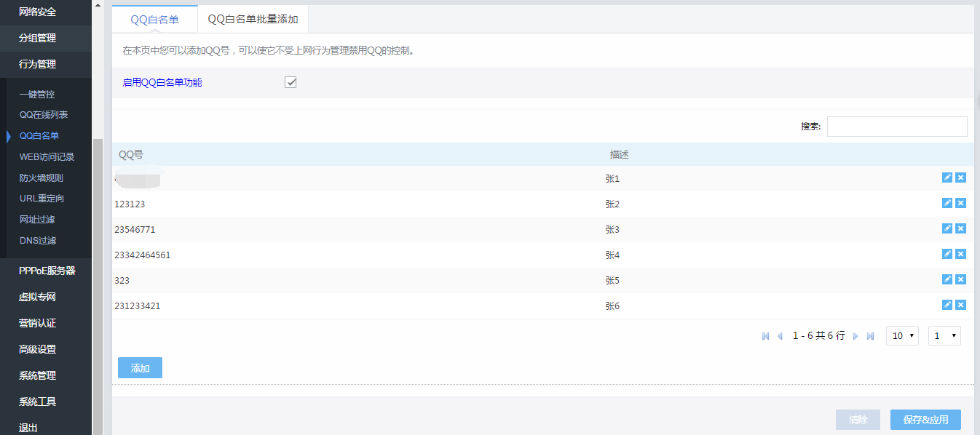Edit the 231233421 row entry

point(947,305)
